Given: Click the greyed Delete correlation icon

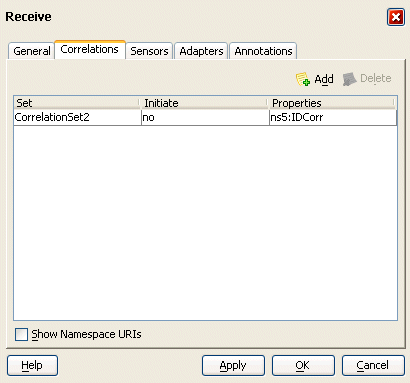Looking at the screenshot, I should 350,79.
